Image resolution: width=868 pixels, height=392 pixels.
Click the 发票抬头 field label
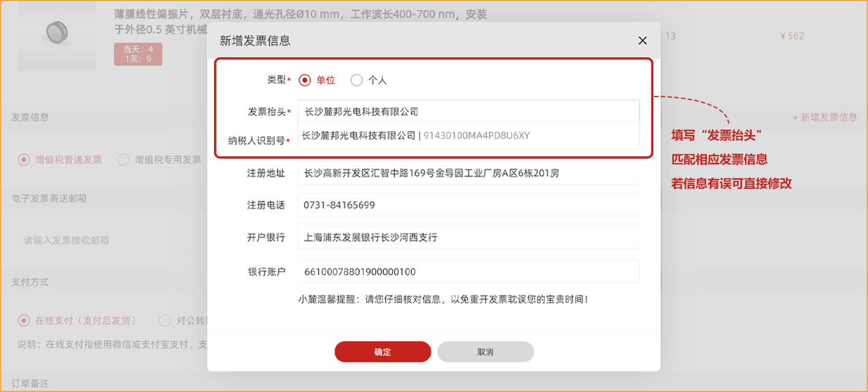[x=266, y=112]
